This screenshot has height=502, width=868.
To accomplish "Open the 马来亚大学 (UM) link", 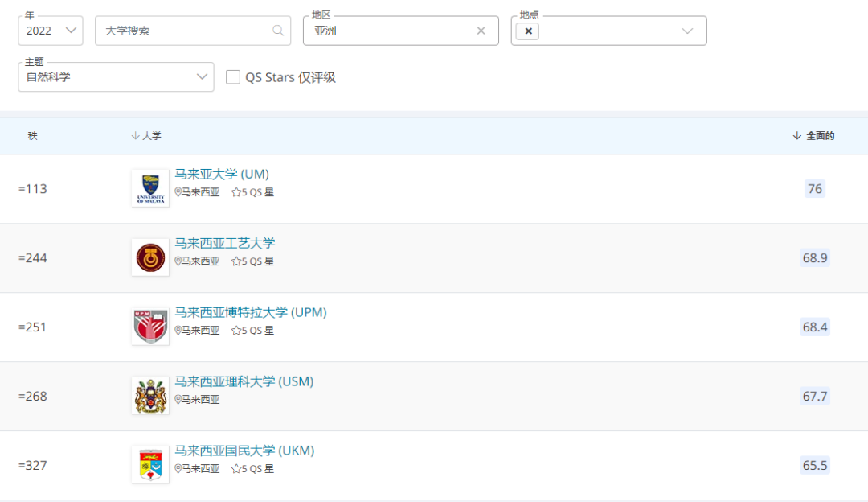I will pyautogui.click(x=222, y=174).
